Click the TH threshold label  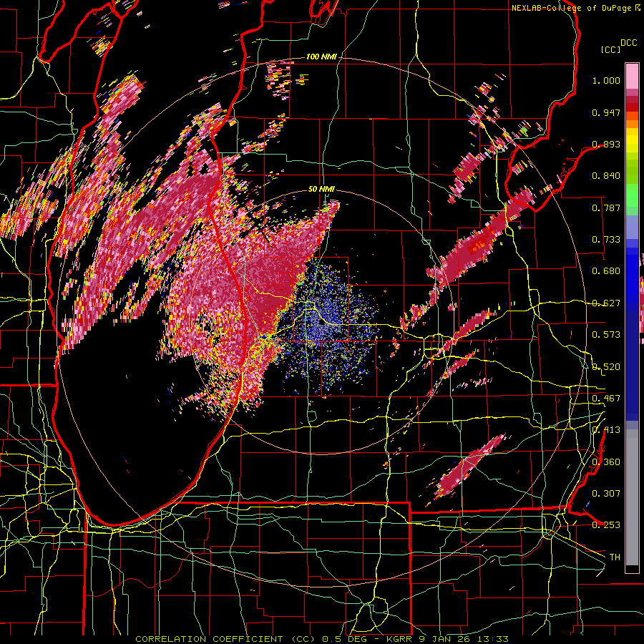[615, 557]
